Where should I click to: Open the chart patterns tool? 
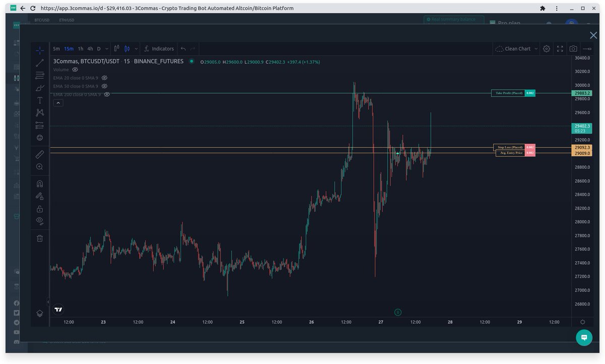[40, 112]
